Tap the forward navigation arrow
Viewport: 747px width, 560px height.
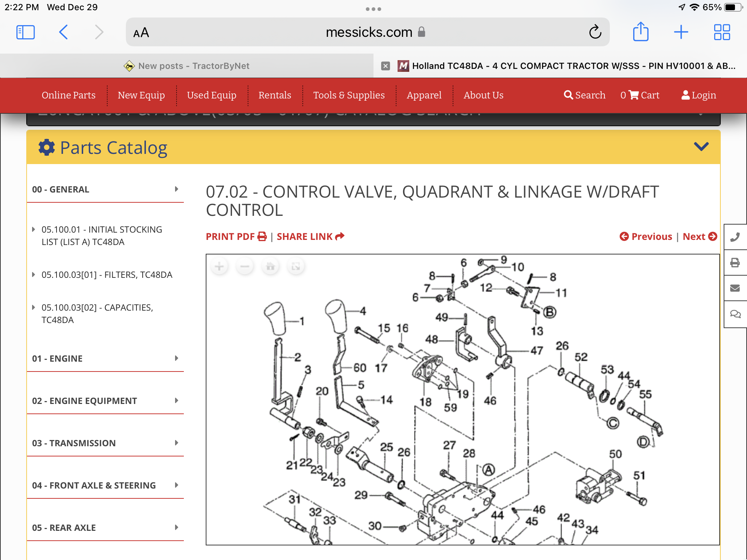[99, 32]
